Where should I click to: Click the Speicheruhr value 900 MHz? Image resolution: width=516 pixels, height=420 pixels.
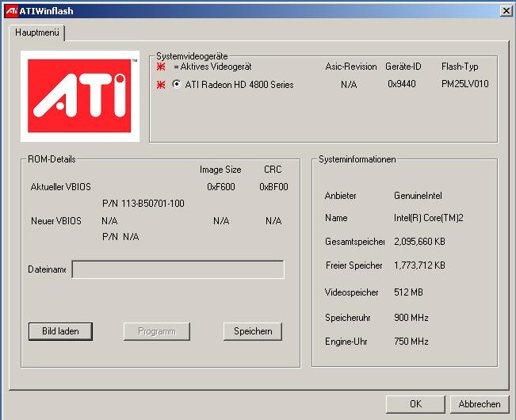[411, 318]
